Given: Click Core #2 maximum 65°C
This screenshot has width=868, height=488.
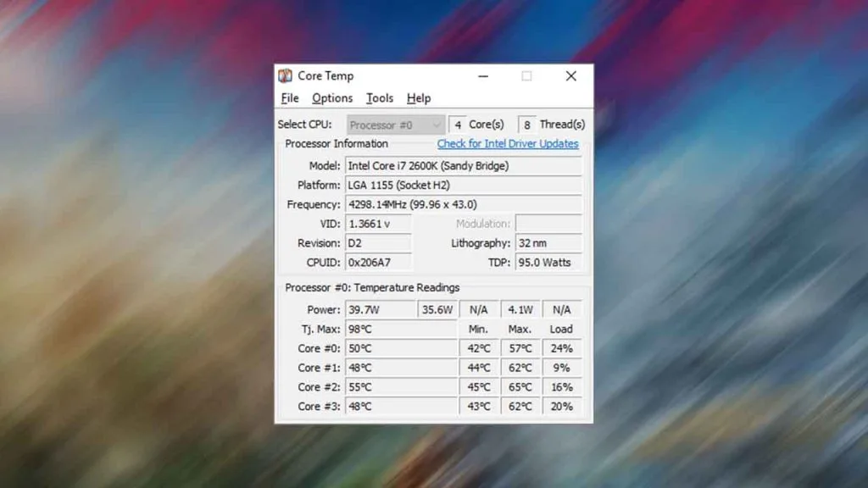Looking at the screenshot, I should pos(520,387).
